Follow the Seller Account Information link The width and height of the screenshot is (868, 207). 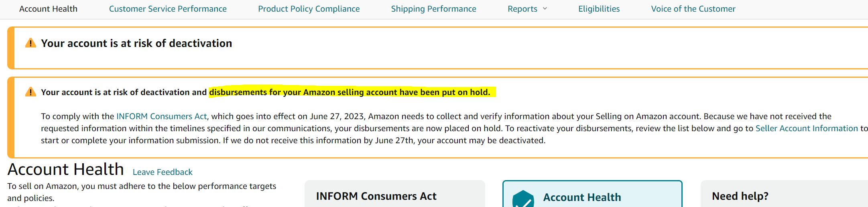(806, 128)
